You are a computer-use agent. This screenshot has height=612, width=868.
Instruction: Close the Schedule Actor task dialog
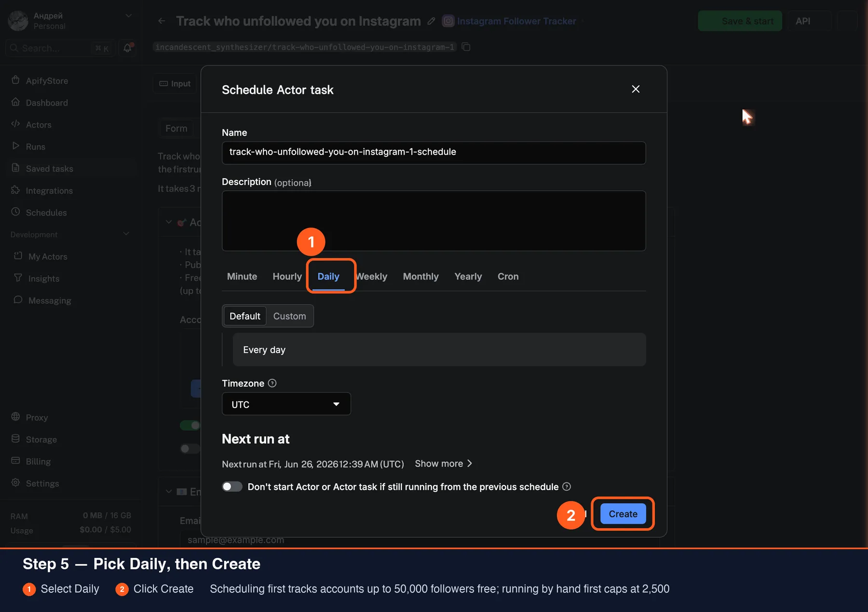click(636, 89)
